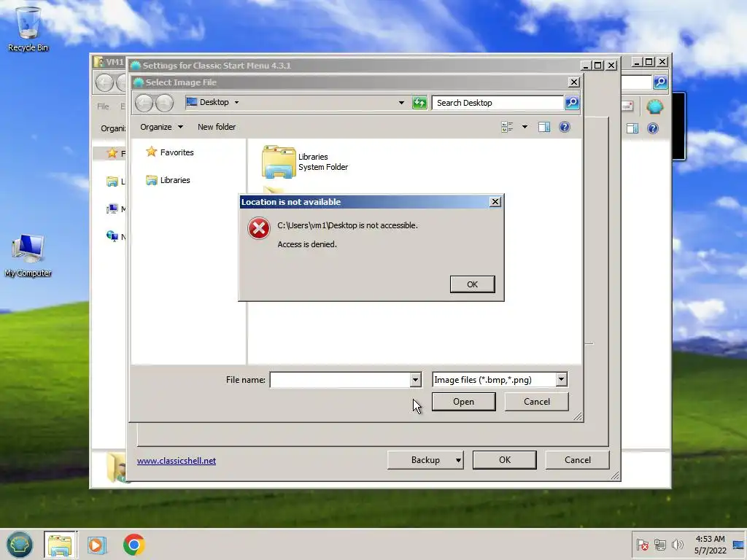
Task: Click the help icon in file dialog
Action: 565,127
